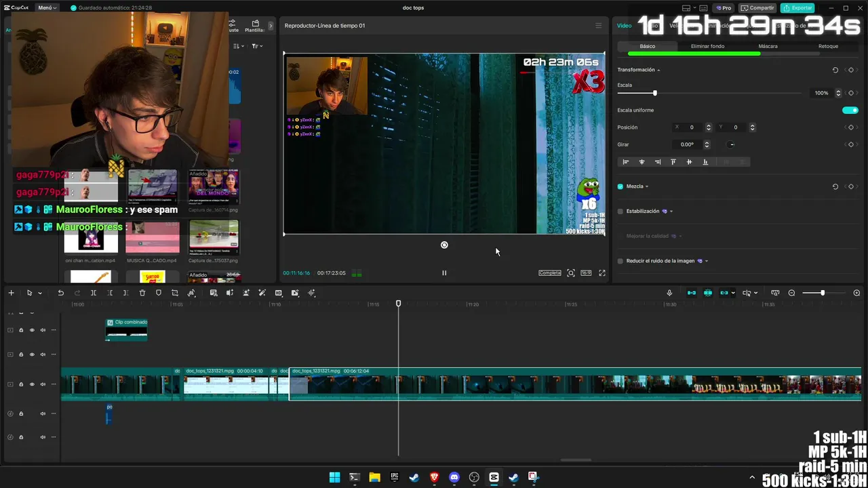
Task: Open OBS Studio from the taskbar
Action: point(474,477)
